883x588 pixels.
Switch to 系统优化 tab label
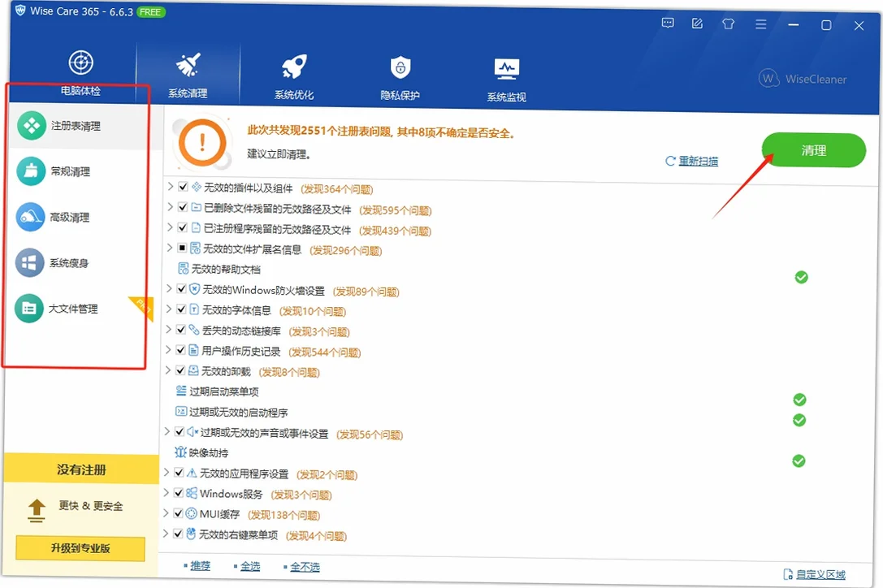(294, 95)
